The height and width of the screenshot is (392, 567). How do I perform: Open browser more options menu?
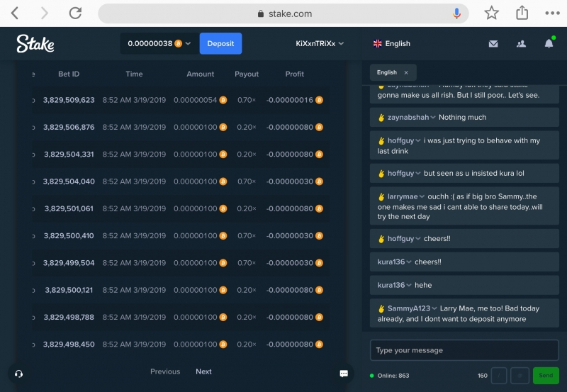point(552,13)
